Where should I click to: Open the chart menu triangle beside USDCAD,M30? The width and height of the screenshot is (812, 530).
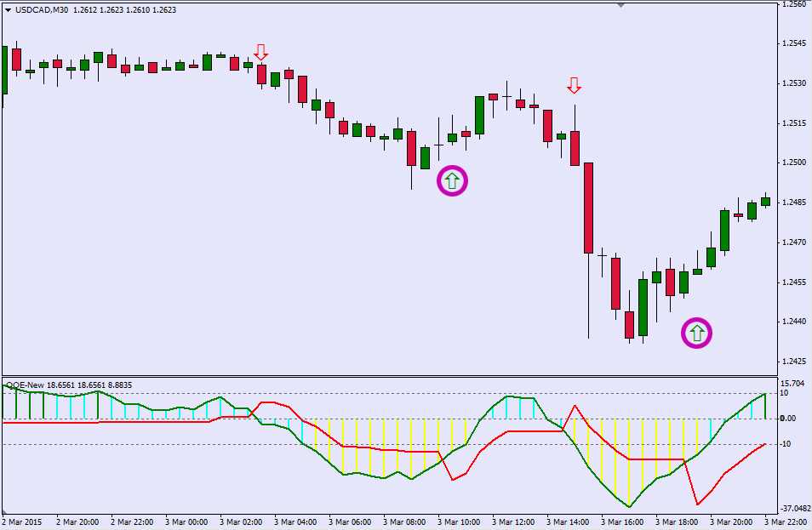pyautogui.click(x=8, y=10)
